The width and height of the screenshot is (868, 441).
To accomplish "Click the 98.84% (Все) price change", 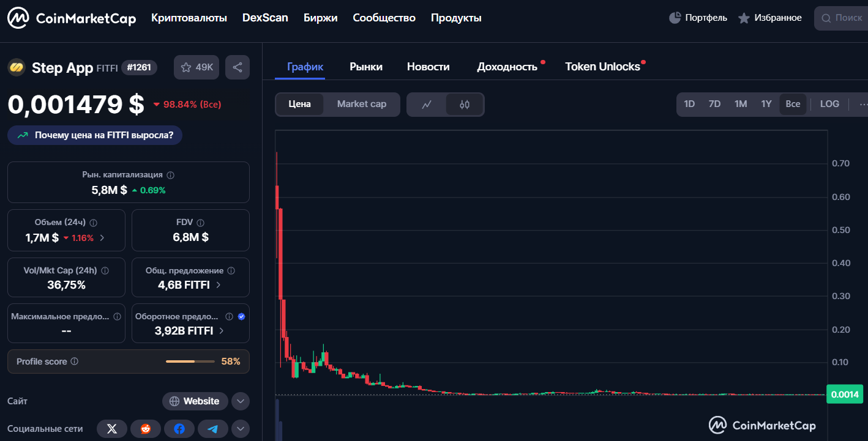I will tap(187, 105).
